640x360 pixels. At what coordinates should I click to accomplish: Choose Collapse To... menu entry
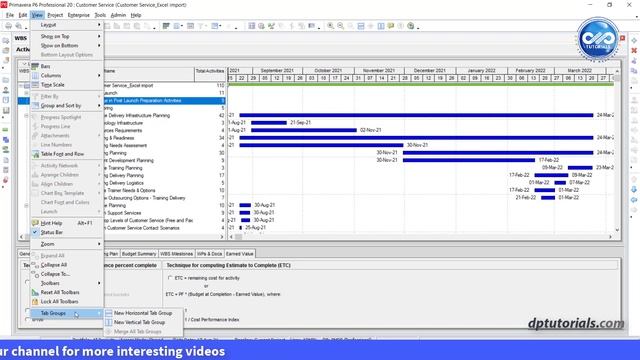67,274
